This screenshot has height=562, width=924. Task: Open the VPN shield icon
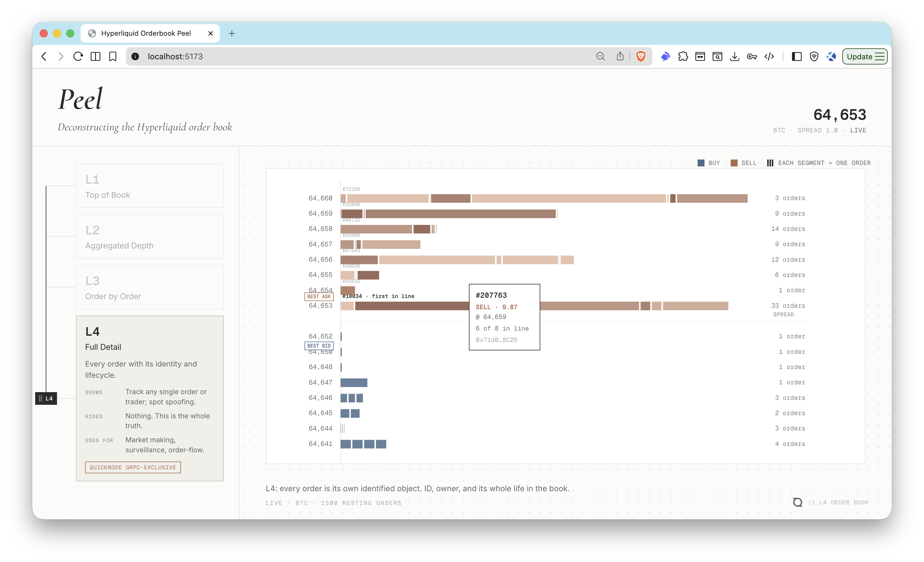(814, 56)
